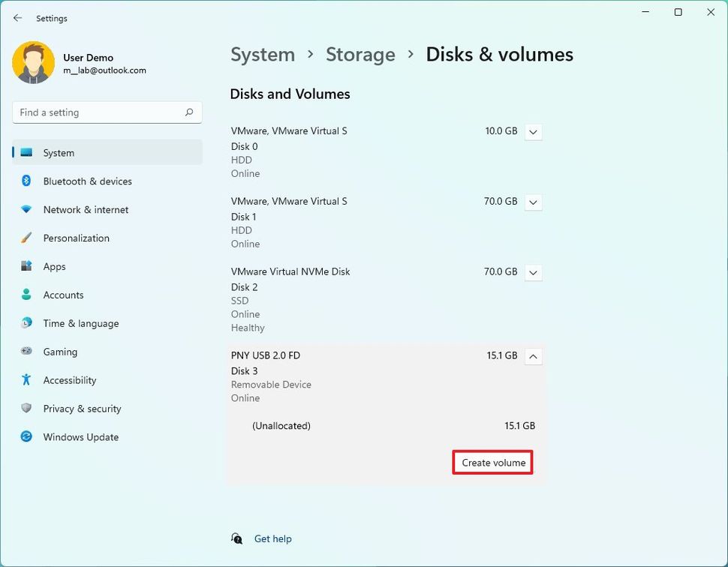The height and width of the screenshot is (567, 728).
Task: Select the Windows Update icon
Action: coord(26,437)
